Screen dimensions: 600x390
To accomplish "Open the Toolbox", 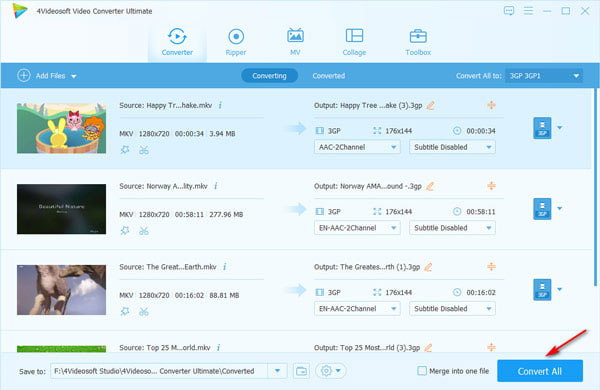I will point(418,42).
